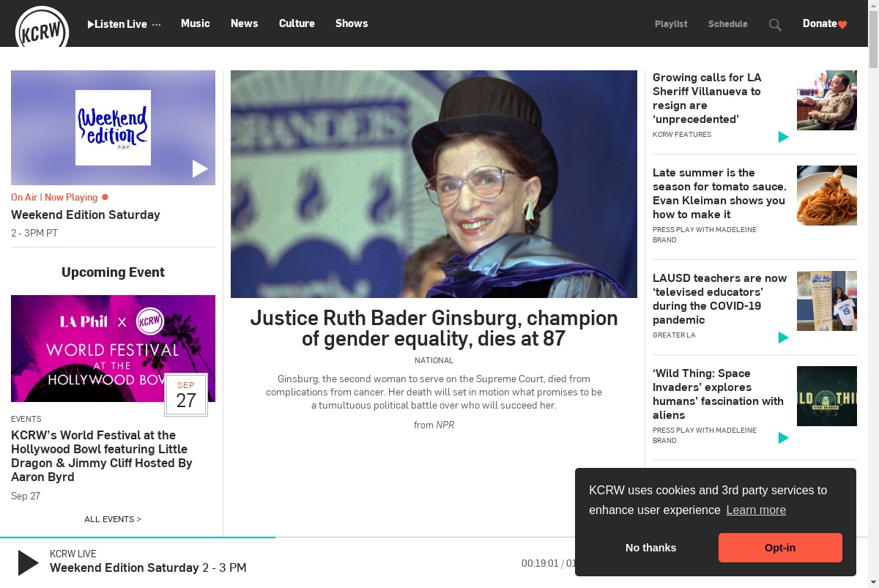The width and height of the screenshot is (879, 588).
Task: View ALL EVENTS link
Action: (113, 519)
